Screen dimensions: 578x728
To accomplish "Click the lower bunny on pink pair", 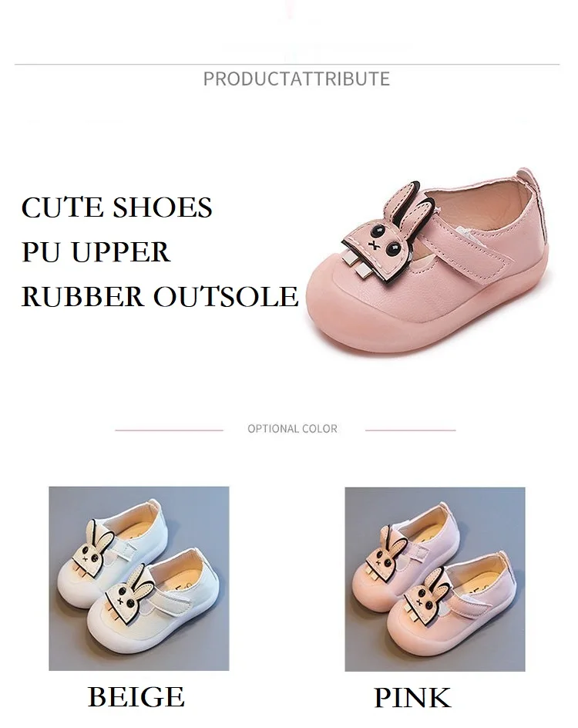I will pyautogui.click(x=426, y=597).
